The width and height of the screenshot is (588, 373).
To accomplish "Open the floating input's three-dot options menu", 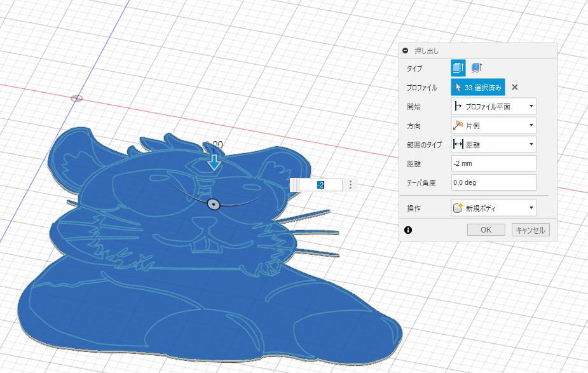I will pos(351,184).
